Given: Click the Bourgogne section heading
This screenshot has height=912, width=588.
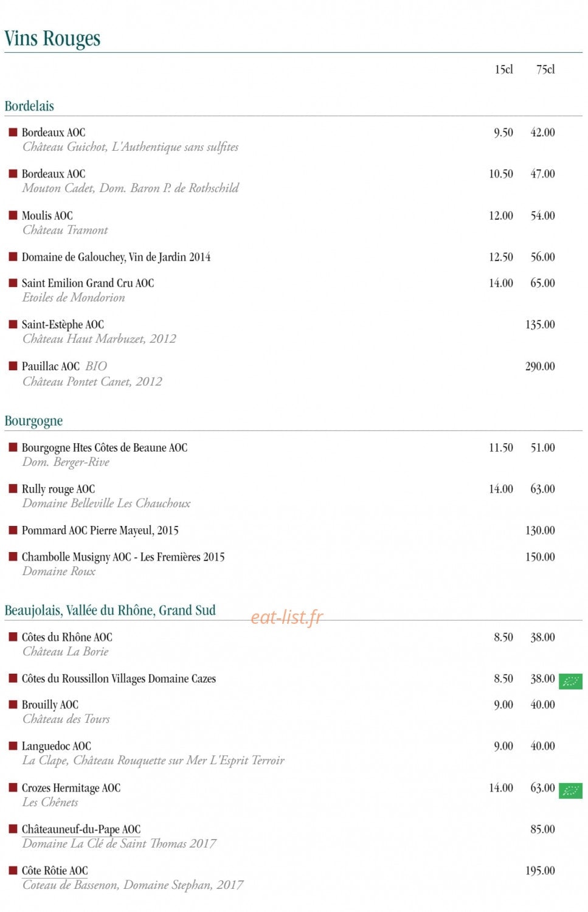Looking at the screenshot, I should click(x=33, y=421).
